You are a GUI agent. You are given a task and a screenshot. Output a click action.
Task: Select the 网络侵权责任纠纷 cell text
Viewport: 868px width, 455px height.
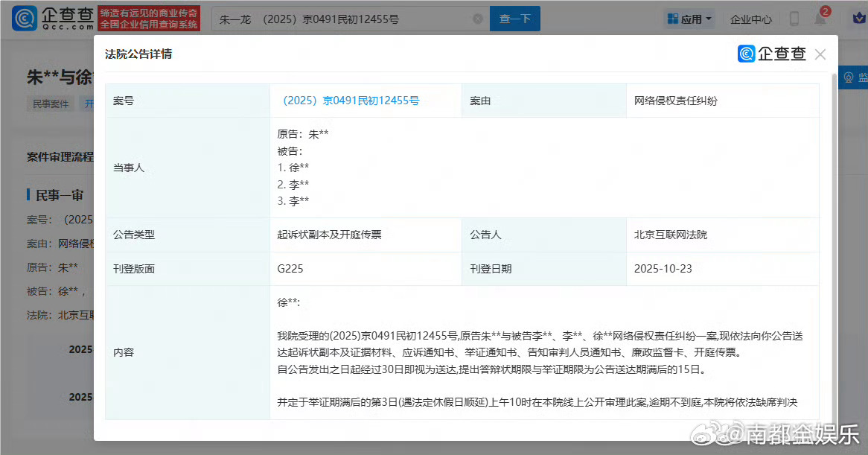(x=675, y=101)
